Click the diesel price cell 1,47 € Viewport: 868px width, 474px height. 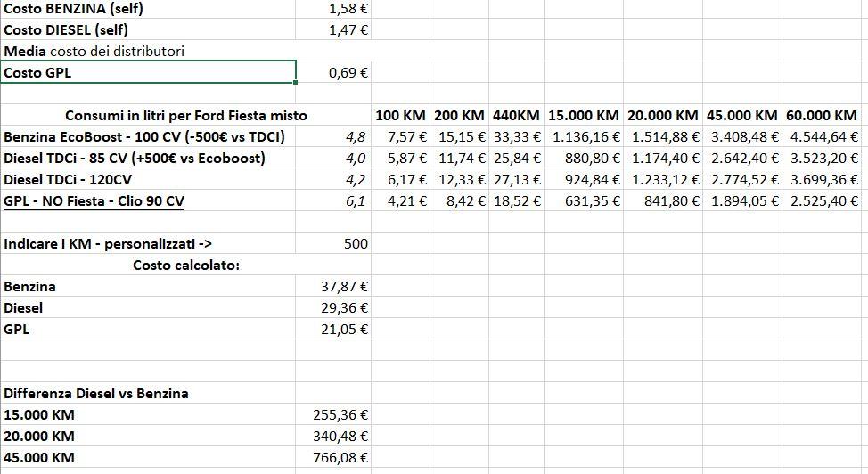333,30
